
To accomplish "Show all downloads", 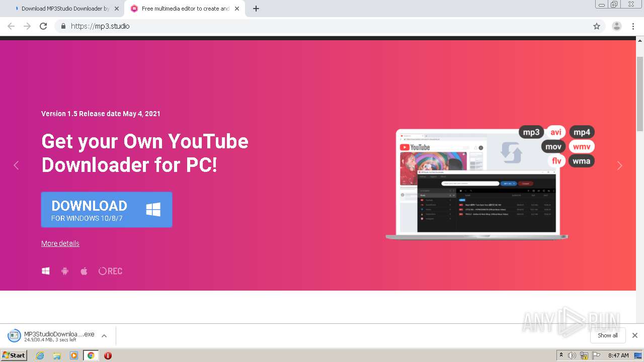I will (x=607, y=335).
